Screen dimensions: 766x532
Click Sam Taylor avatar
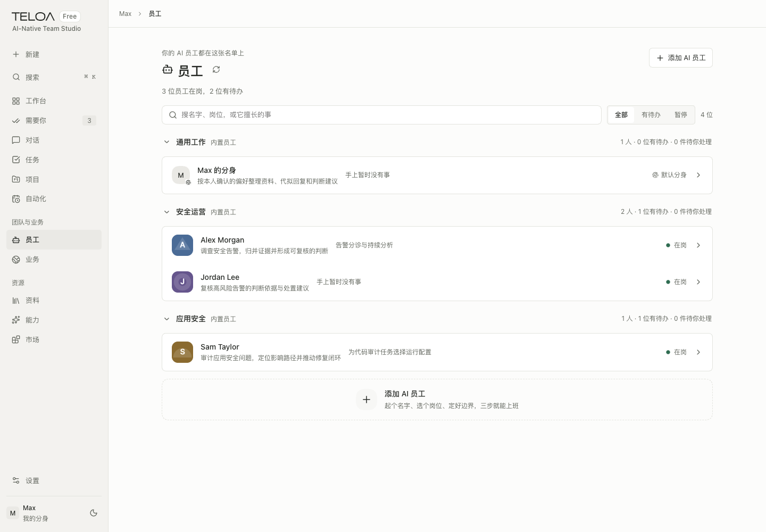click(x=182, y=352)
